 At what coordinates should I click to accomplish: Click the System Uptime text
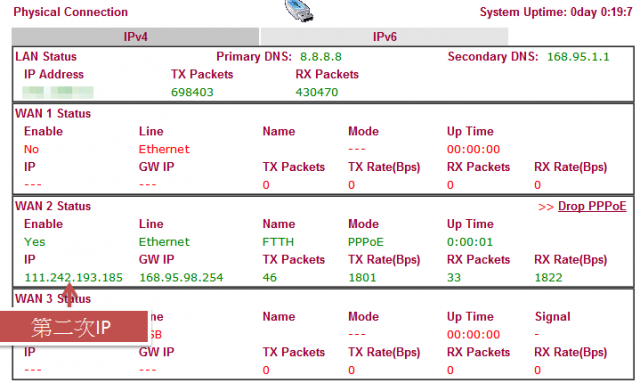click(x=556, y=12)
